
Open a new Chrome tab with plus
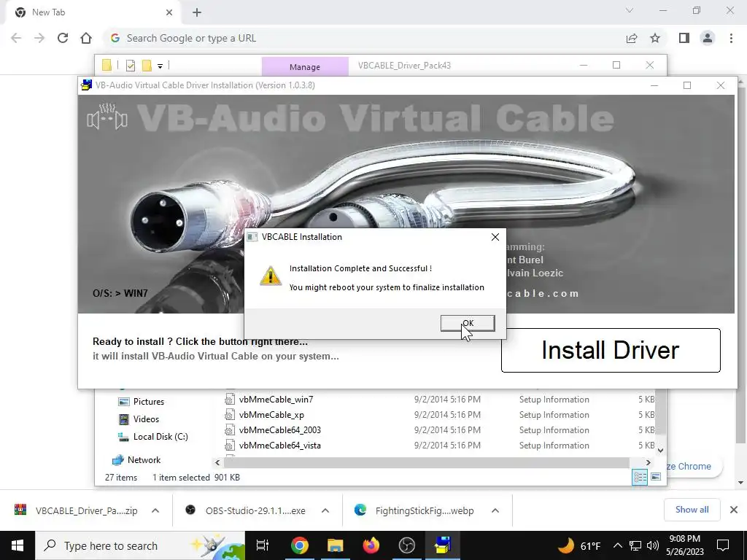[x=197, y=12]
